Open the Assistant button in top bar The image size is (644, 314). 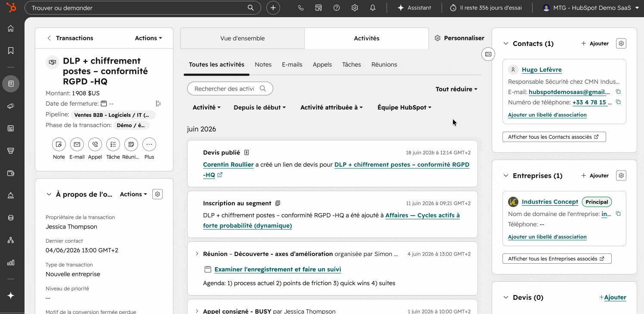pos(414,8)
